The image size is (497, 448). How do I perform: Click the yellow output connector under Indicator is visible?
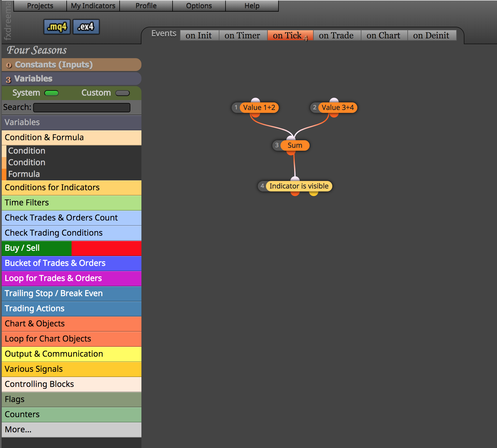click(314, 193)
